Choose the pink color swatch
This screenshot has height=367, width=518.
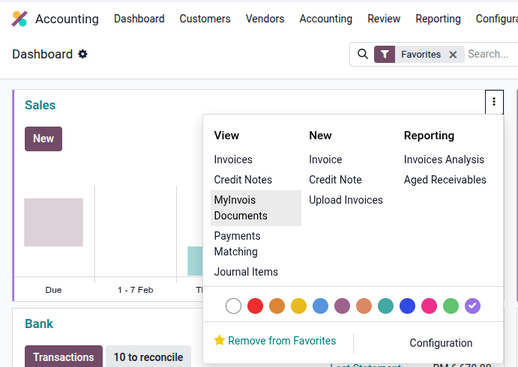pyautogui.click(x=429, y=306)
